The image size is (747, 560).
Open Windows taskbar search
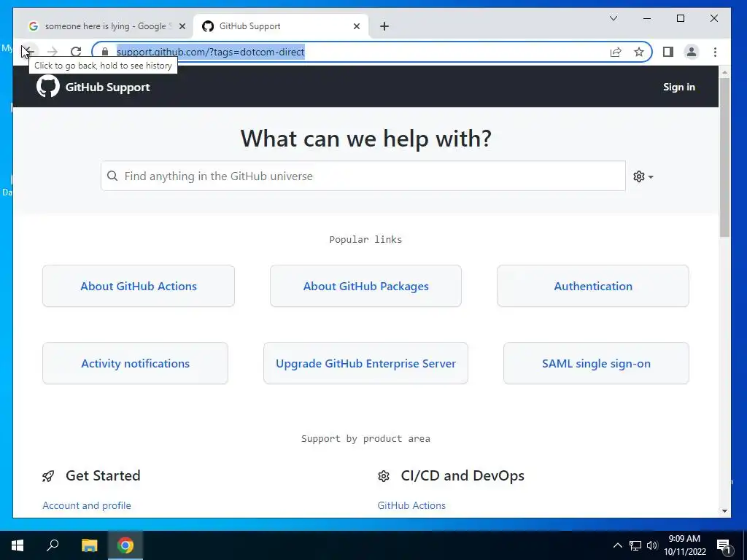coord(53,545)
